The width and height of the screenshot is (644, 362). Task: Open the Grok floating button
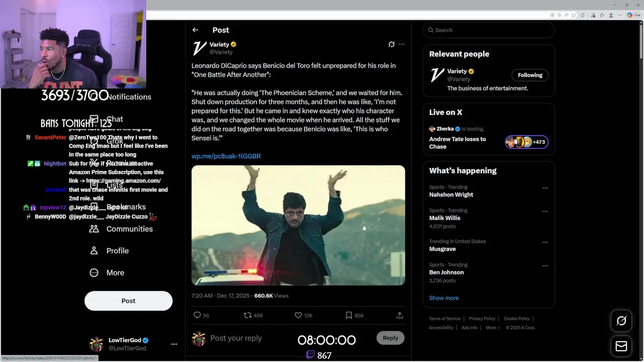coord(621,321)
